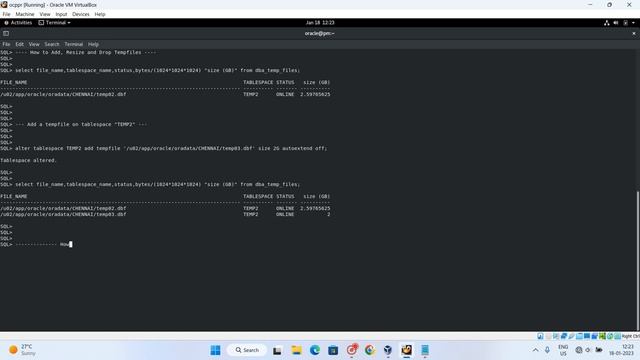
Task: Open the VirtualBox Input menu
Action: 61,14
